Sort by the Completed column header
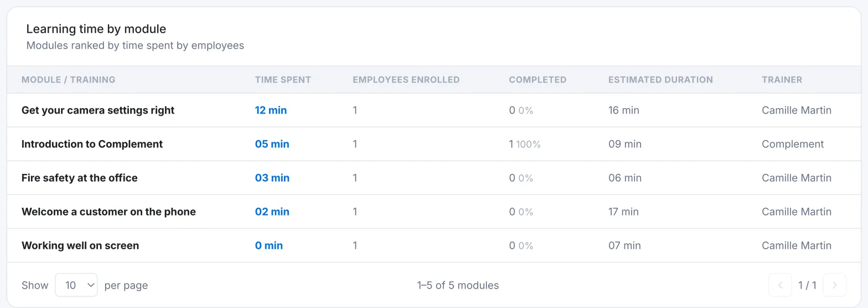 click(x=538, y=80)
